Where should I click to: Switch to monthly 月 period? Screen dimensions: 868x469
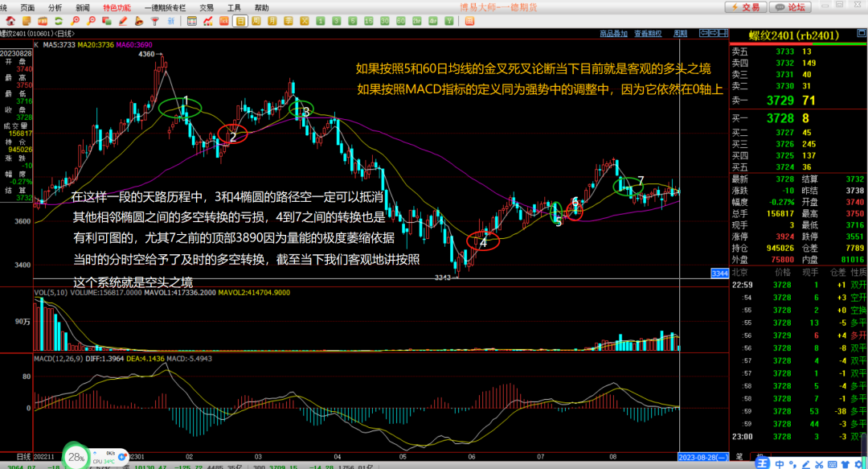point(272,21)
